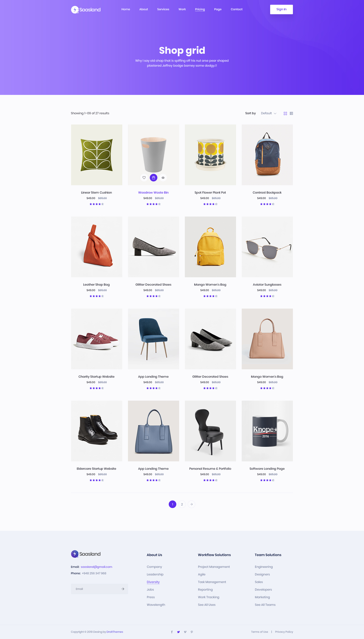Open the Diversity footer link
This screenshot has height=639, width=364.
(153, 582)
